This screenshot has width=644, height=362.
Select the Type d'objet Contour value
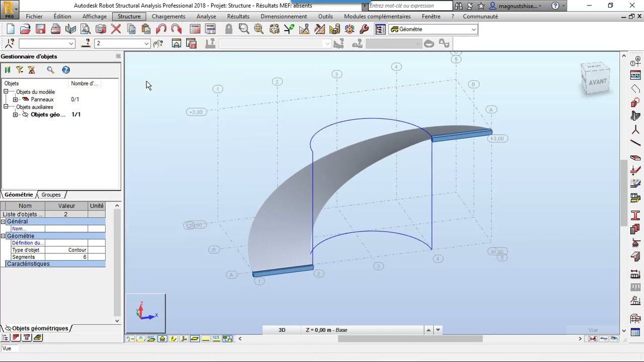coord(66,250)
